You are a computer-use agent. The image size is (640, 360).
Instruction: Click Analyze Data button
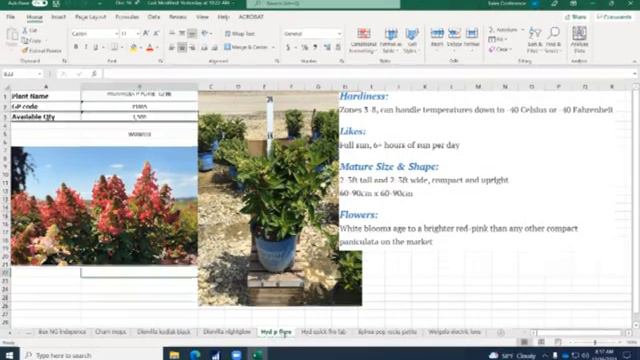pos(580,40)
